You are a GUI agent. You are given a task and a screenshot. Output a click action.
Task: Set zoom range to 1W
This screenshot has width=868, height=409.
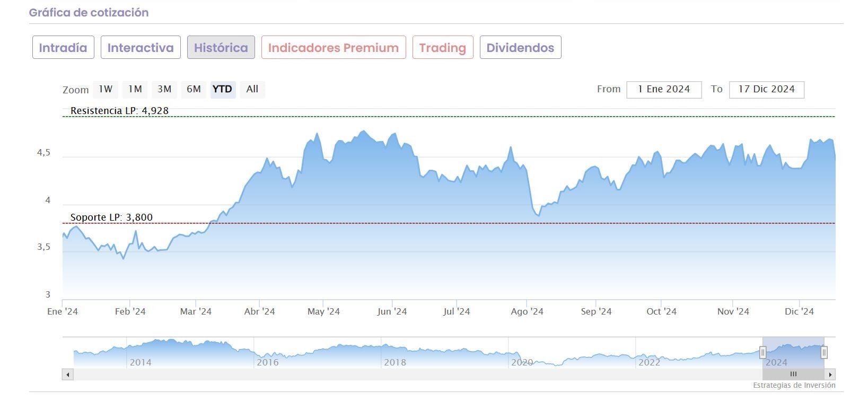106,89
